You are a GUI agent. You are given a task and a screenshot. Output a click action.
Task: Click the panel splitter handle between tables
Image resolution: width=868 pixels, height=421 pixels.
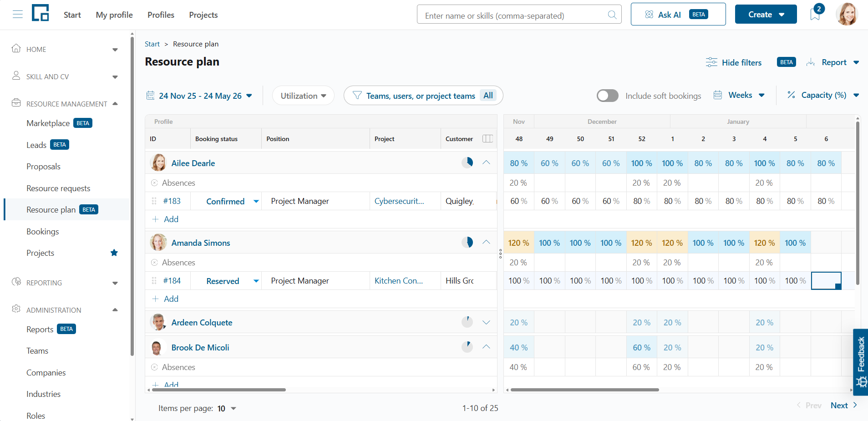coord(500,254)
